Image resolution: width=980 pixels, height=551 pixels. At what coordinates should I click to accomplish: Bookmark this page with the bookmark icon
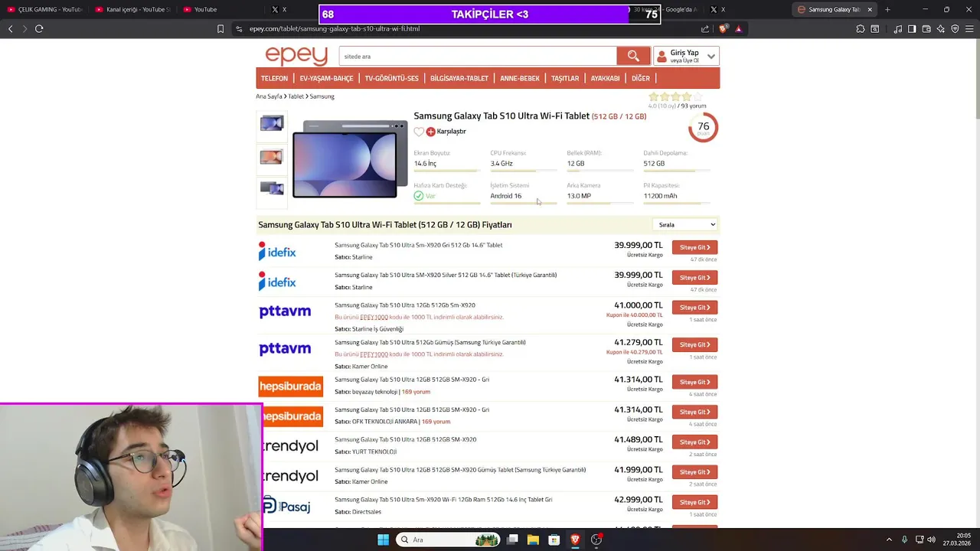220,28
